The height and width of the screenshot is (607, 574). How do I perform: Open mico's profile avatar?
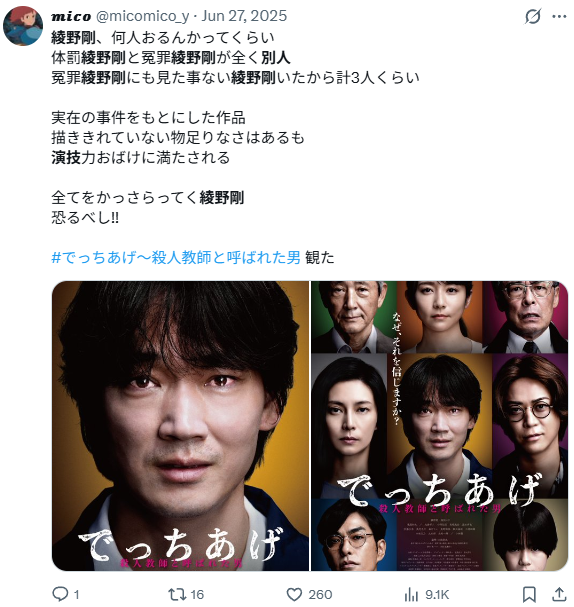click(23, 26)
